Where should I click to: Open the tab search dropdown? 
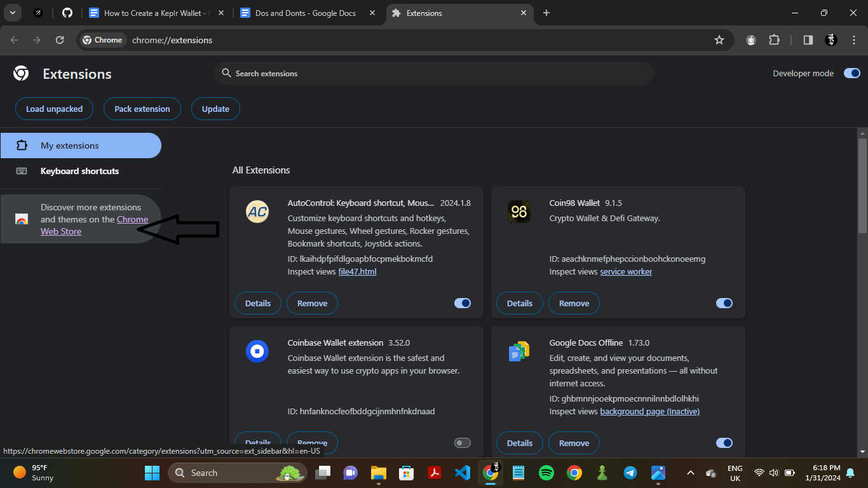(12, 13)
